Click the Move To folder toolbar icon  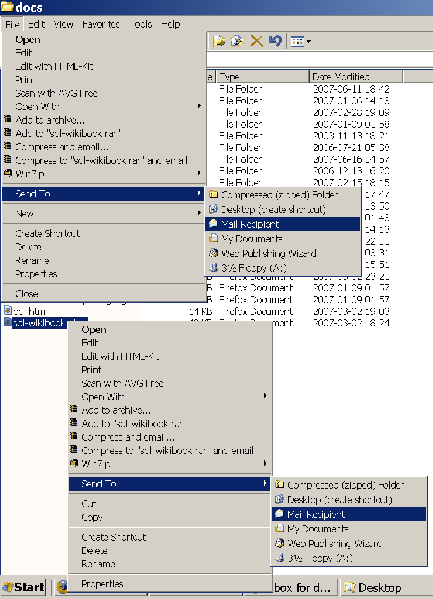219,40
